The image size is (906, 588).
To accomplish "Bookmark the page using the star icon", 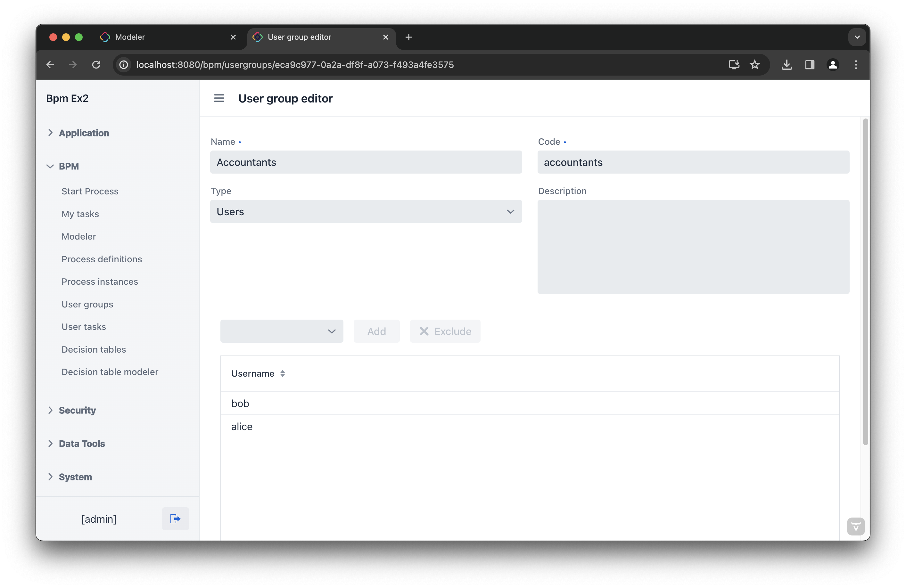I will tap(755, 65).
